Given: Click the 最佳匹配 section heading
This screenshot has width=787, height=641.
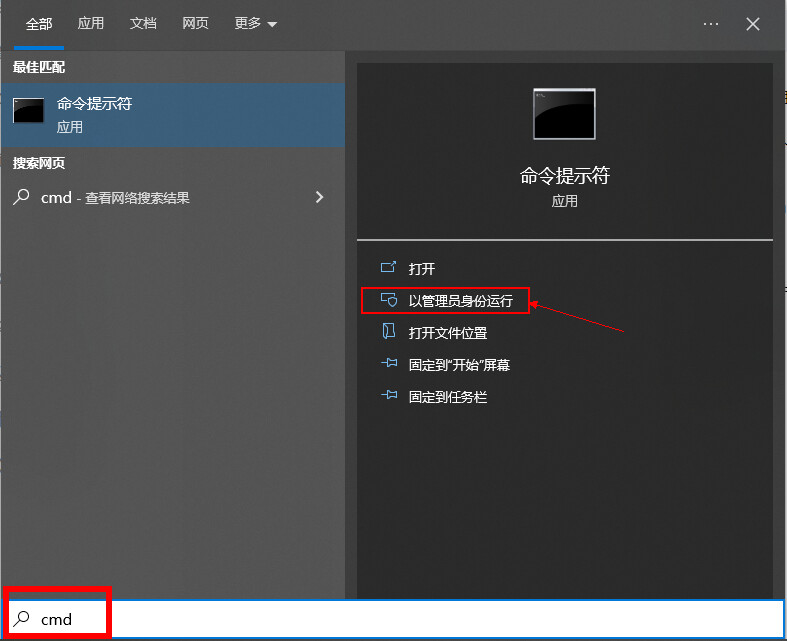Looking at the screenshot, I should pos(39,67).
